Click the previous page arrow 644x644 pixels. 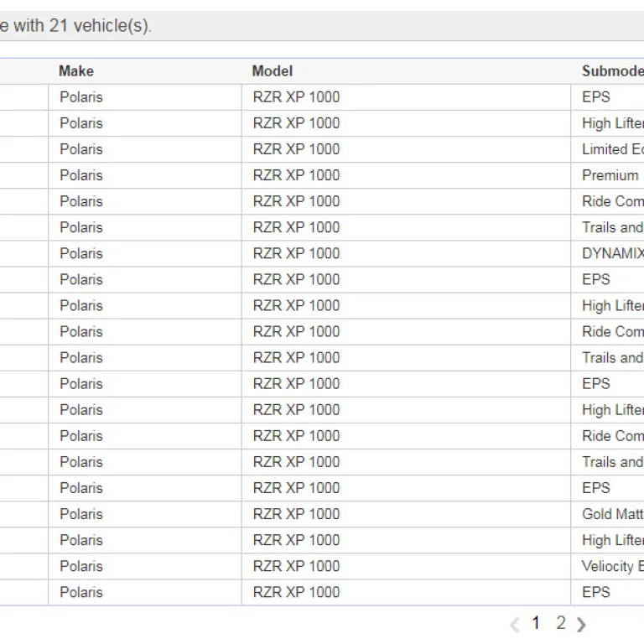[515, 624]
